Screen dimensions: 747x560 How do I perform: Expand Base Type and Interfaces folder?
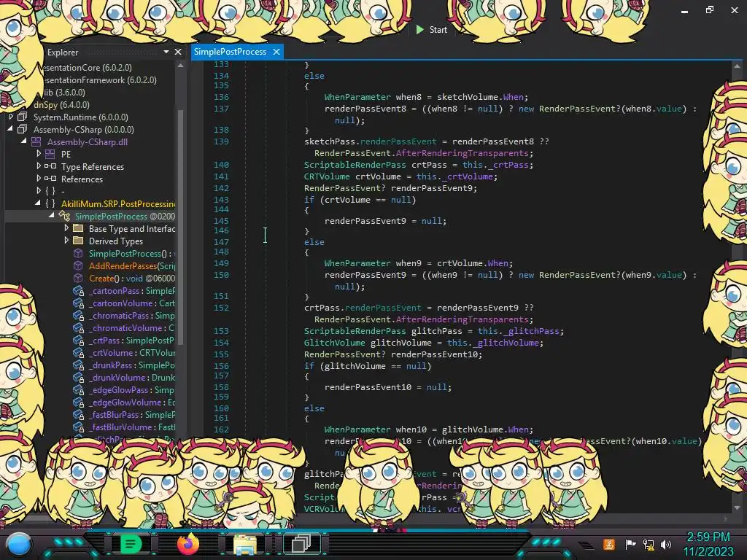[x=66, y=227]
